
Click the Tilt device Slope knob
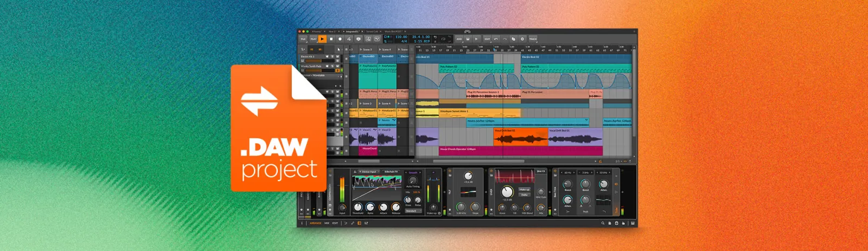(475, 207)
